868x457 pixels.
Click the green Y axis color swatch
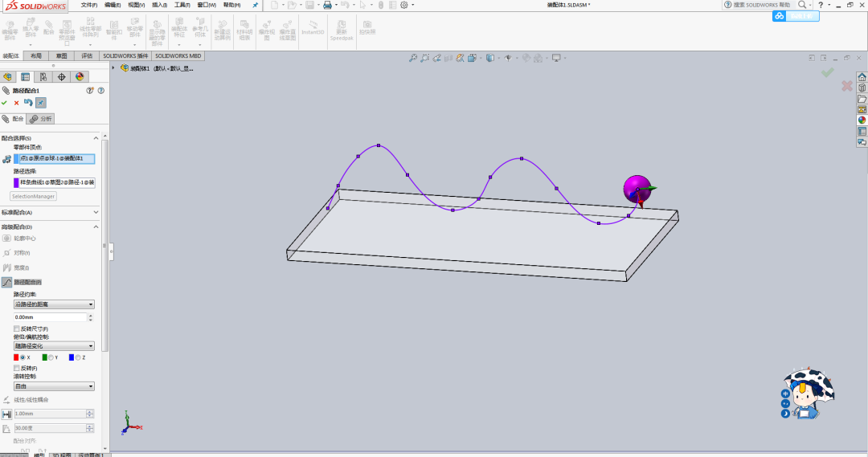tap(45, 357)
